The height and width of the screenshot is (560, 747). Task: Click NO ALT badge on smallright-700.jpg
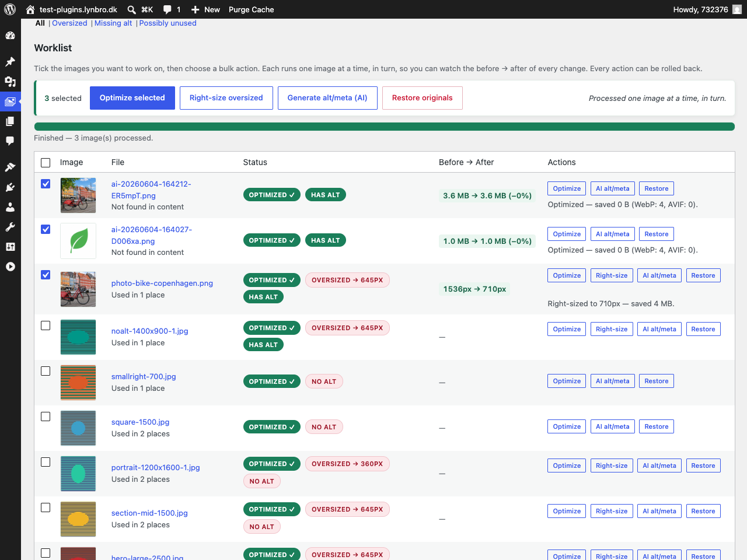(324, 381)
